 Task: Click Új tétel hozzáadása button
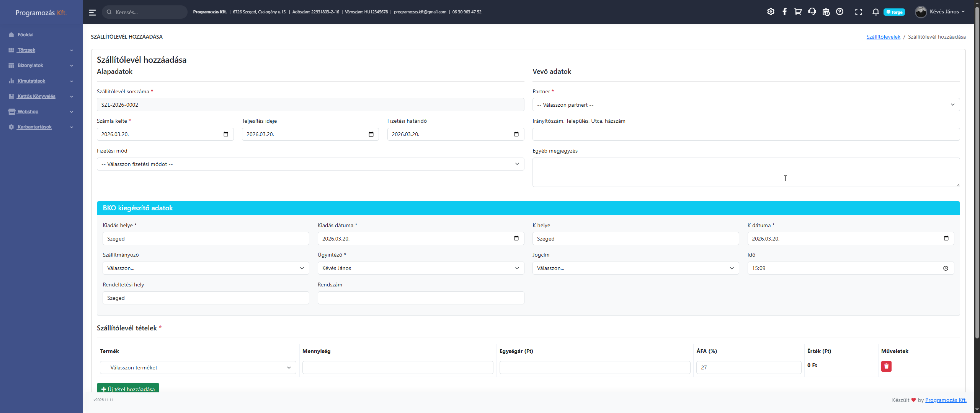[x=128, y=389]
